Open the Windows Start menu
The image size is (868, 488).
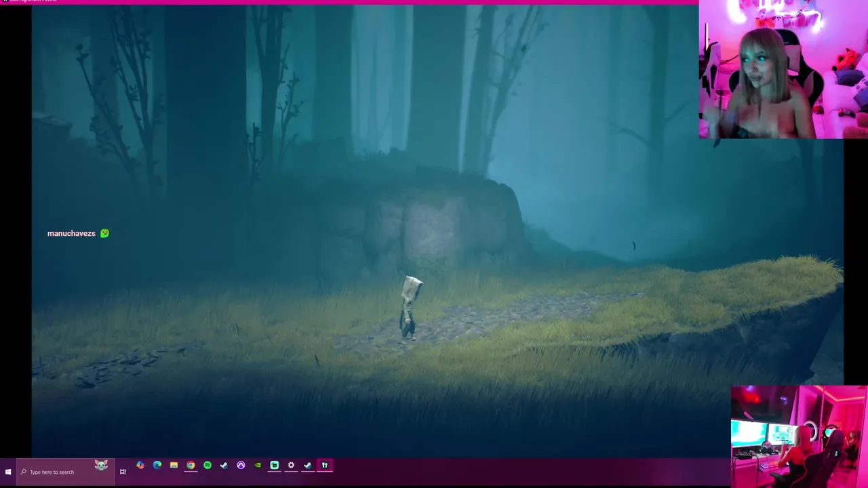click(x=8, y=472)
